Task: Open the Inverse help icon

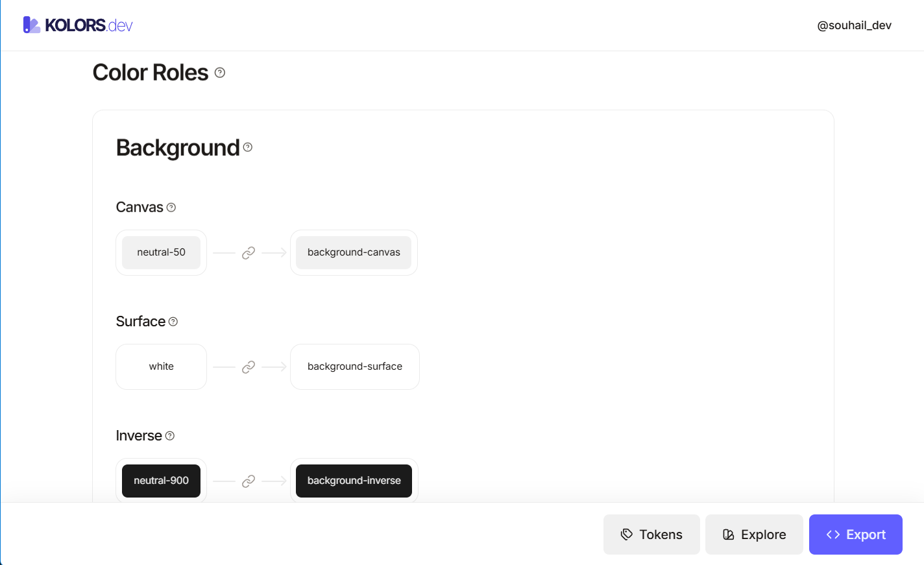Action: click(x=169, y=435)
